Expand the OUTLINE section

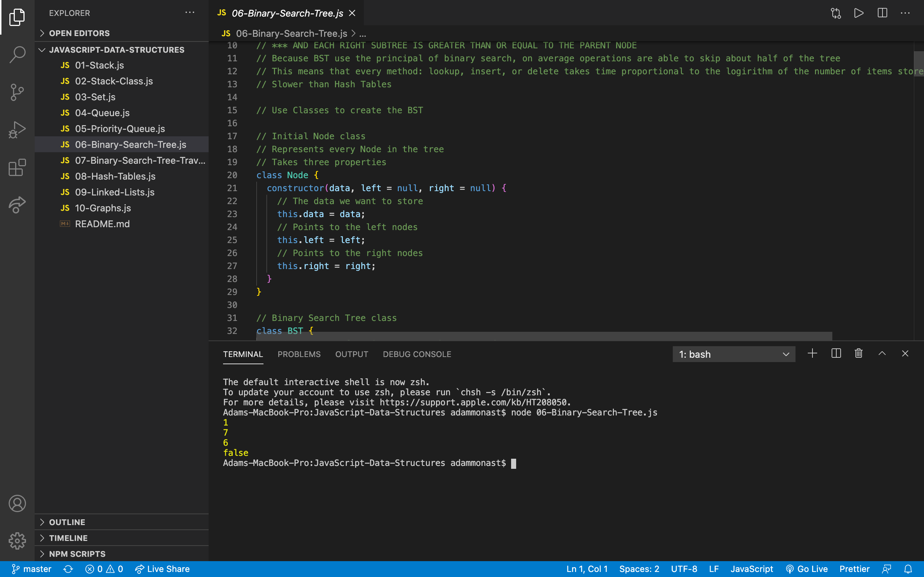pyautogui.click(x=67, y=522)
